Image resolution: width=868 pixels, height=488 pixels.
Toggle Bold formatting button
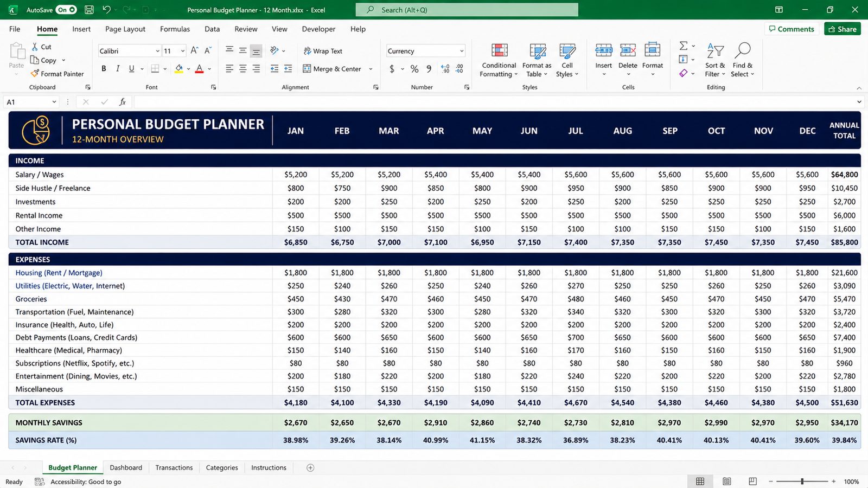[104, 69]
